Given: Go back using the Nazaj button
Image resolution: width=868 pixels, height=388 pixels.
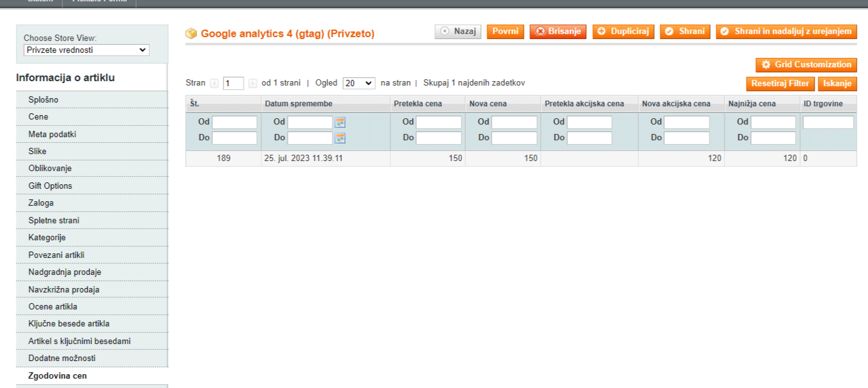Looking at the screenshot, I should [458, 31].
